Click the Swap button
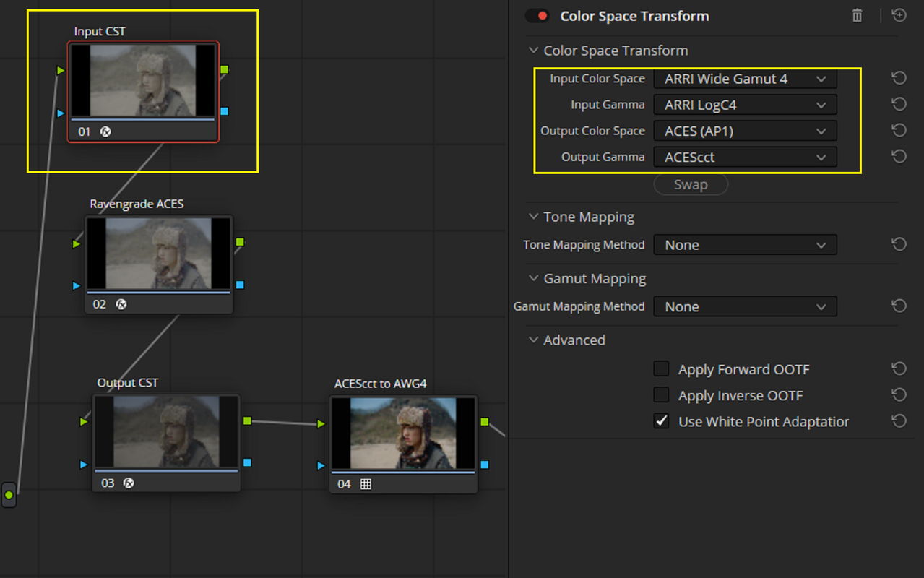The image size is (924, 578). [691, 184]
